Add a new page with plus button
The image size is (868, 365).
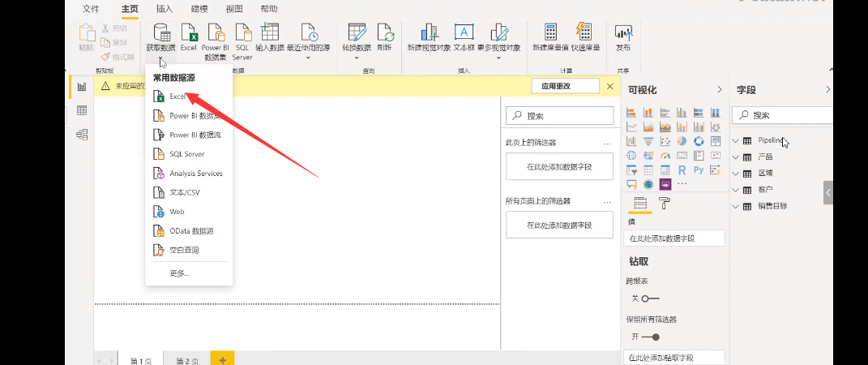tap(223, 359)
